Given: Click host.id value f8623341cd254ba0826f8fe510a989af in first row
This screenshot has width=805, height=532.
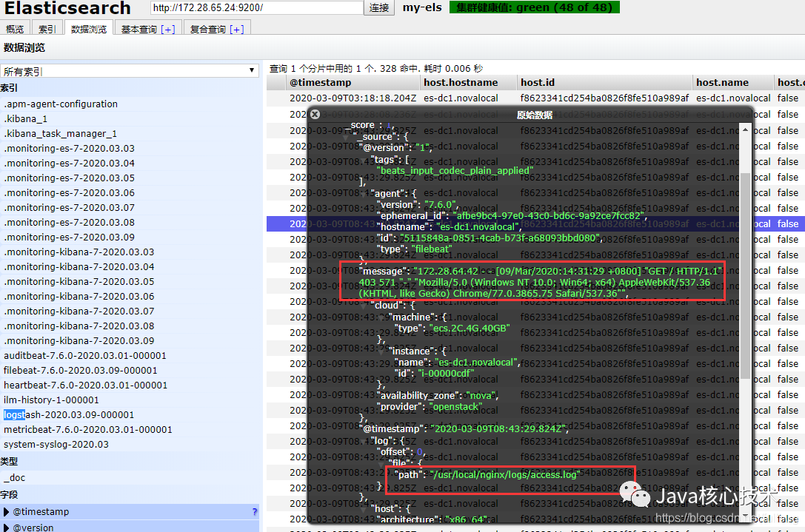Looking at the screenshot, I should (x=604, y=98).
